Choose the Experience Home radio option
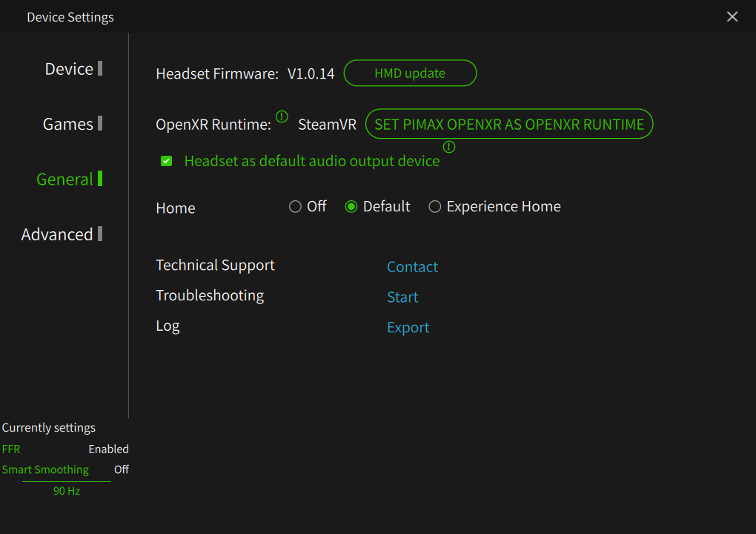Image resolution: width=756 pixels, height=534 pixels. tap(435, 207)
